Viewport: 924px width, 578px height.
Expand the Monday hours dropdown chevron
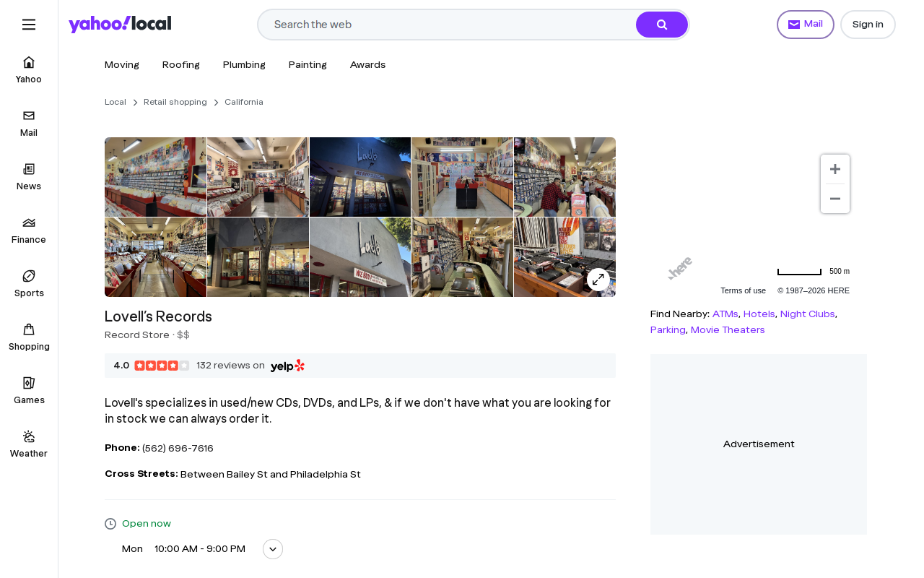pyautogui.click(x=273, y=549)
